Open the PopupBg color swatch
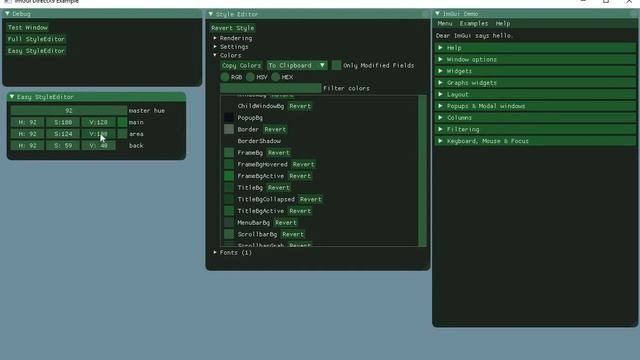This screenshot has width=640, height=360. click(229, 118)
